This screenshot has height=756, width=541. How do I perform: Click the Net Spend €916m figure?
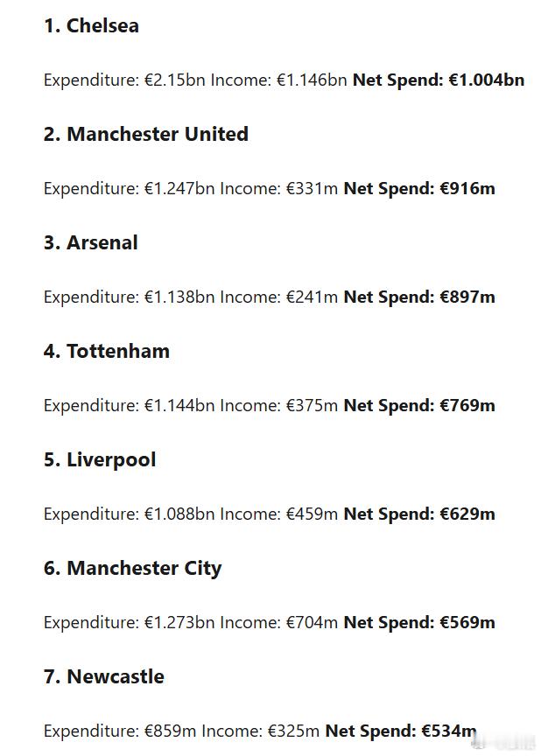click(x=419, y=188)
